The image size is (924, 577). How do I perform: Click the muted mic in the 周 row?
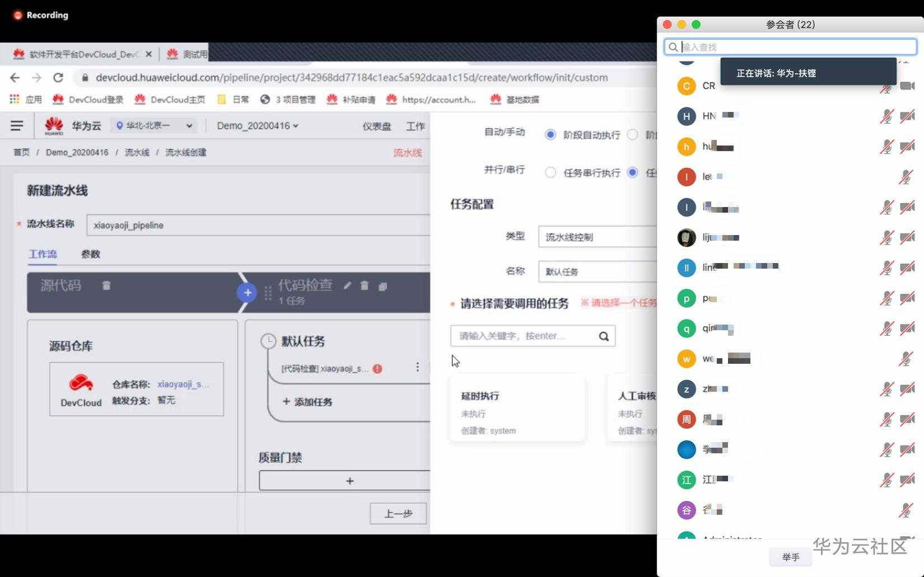click(x=886, y=419)
